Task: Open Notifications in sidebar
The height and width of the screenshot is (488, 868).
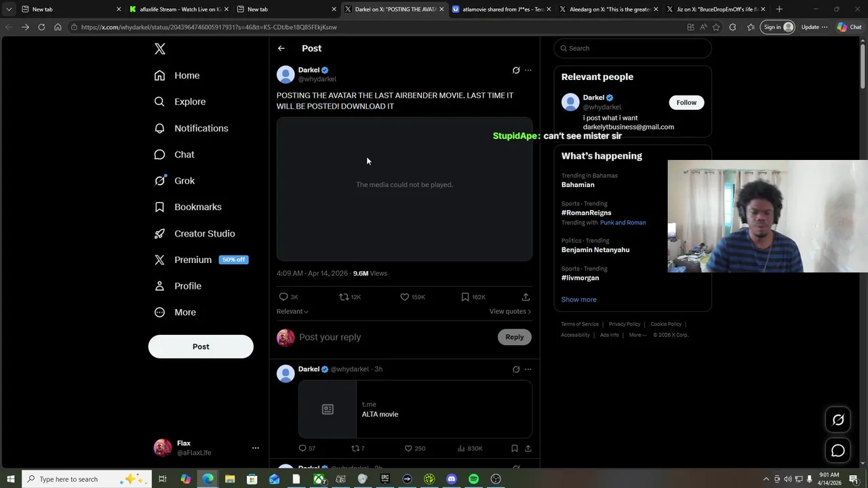Action: pyautogui.click(x=191, y=128)
